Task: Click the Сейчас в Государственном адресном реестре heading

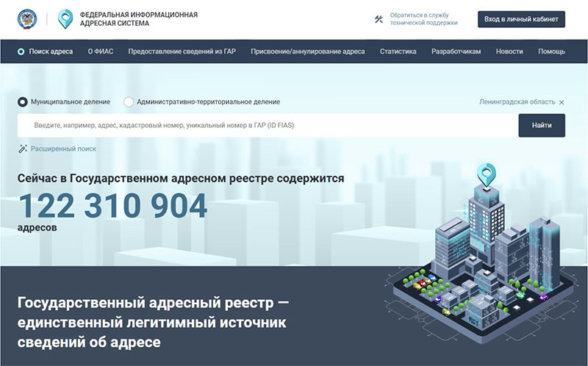Action: tap(181, 178)
